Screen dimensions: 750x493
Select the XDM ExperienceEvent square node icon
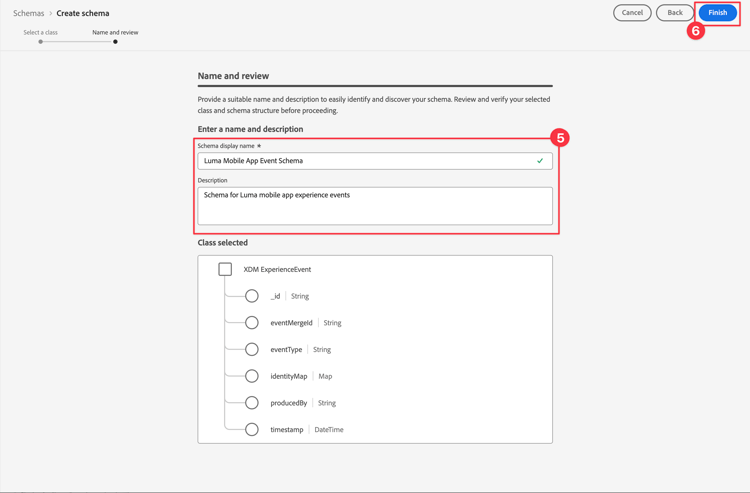coord(225,269)
